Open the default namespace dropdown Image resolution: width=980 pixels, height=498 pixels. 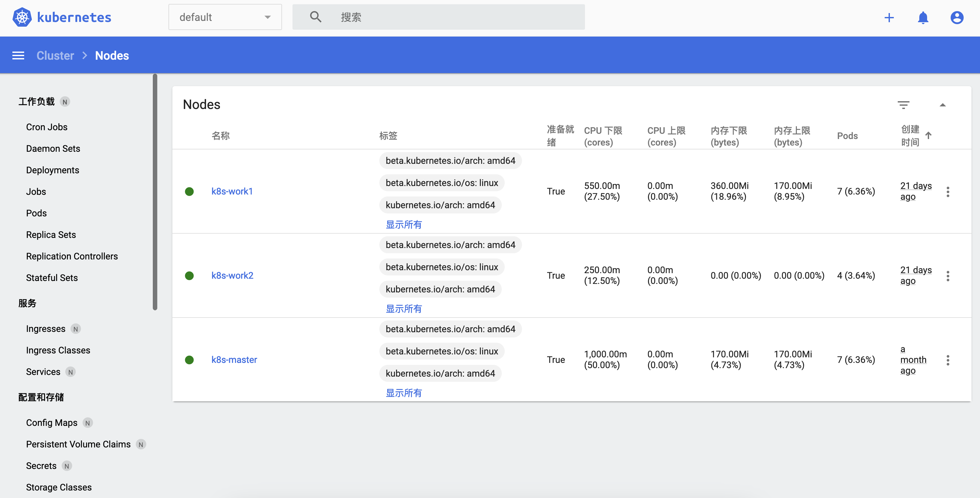[x=225, y=17]
